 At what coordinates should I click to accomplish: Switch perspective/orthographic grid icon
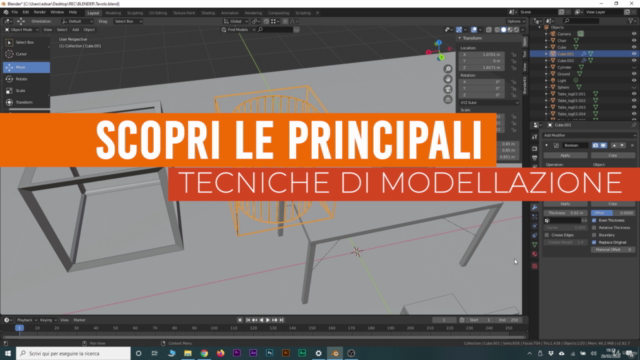448,99
